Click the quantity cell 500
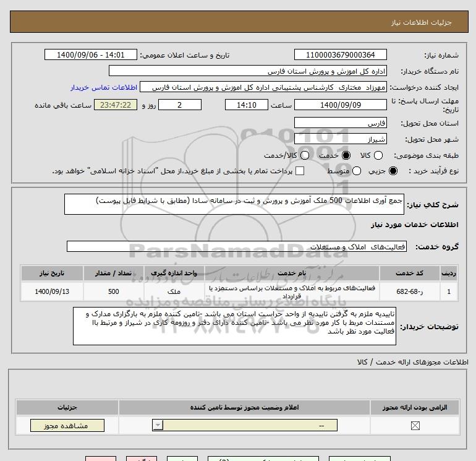 (114, 291)
